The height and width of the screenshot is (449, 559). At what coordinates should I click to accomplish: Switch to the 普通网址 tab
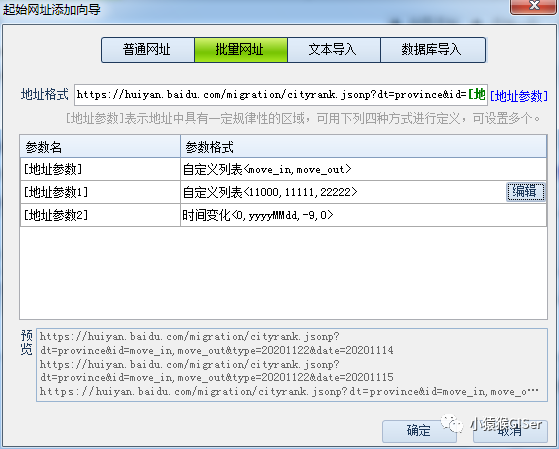[148, 50]
